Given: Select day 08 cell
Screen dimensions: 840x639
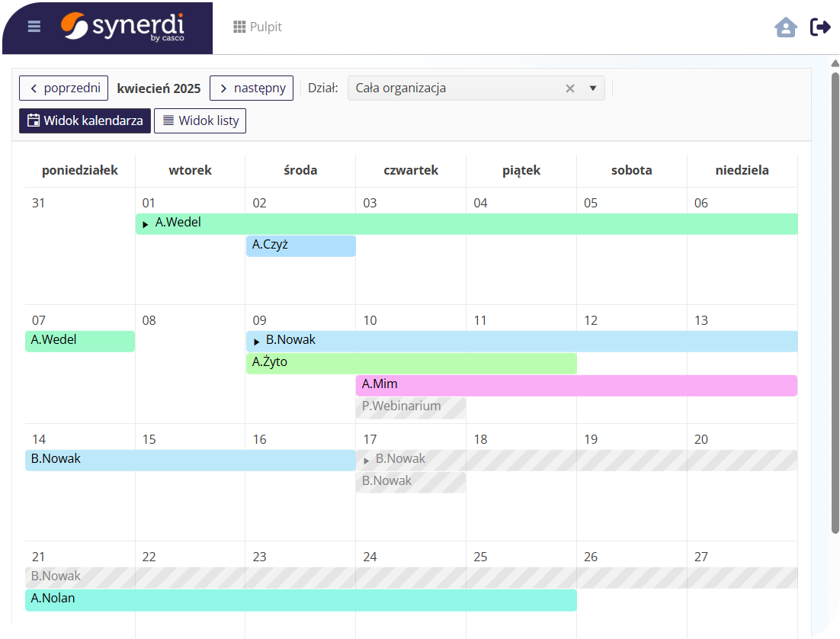Looking at the screenshot, I should point(190,364).
